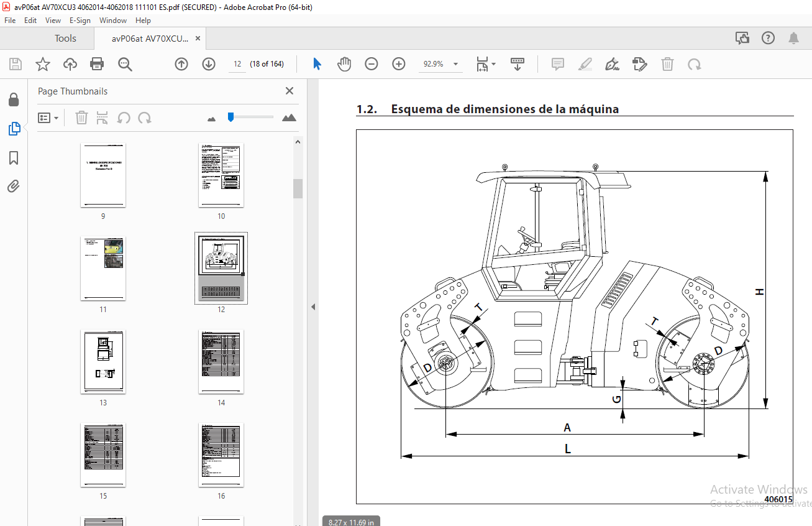Select page 13 thumbnail
This screenshot has height=526, width=812.
pyautogui.click(x=103, y=362)
